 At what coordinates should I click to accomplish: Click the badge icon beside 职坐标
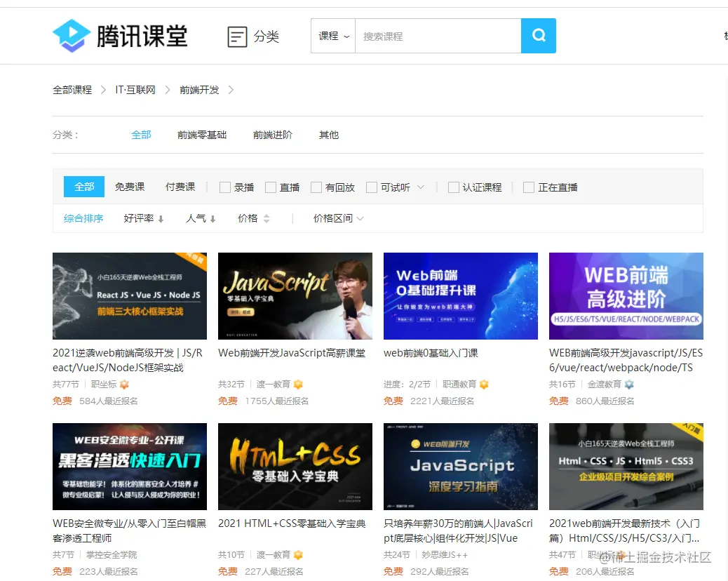(x=124, y=384)
